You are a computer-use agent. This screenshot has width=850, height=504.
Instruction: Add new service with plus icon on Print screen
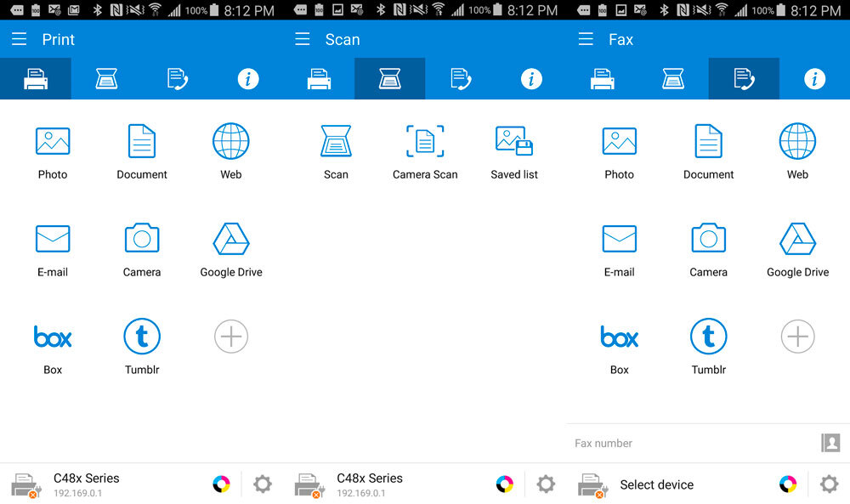(x=230, y=337)
